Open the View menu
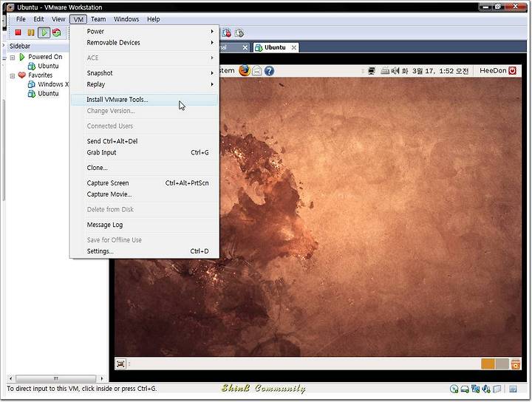 58,19
